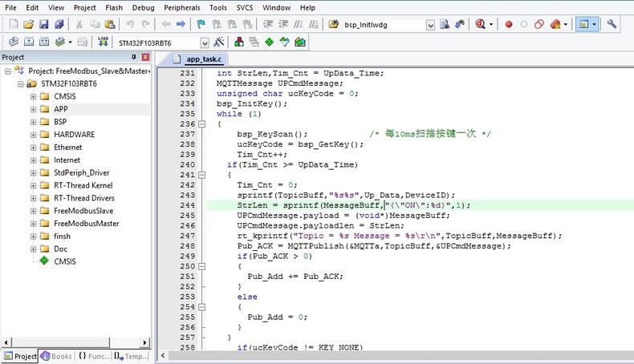Rebuild all target files with the Rebuild icon
Viewport: 634px width, 364px height.
[x=44, y=42]
